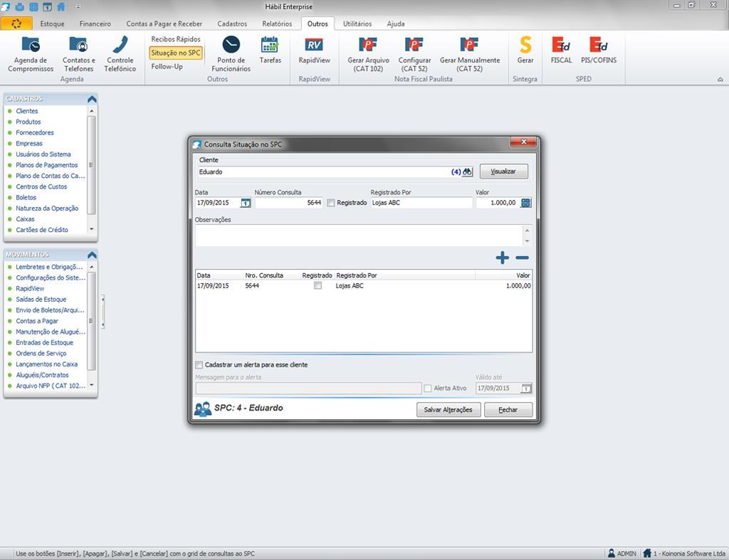The image size is (729, 560).
Task: Close the Consulta Situação no SPC dialog
Action: [523, 142]
